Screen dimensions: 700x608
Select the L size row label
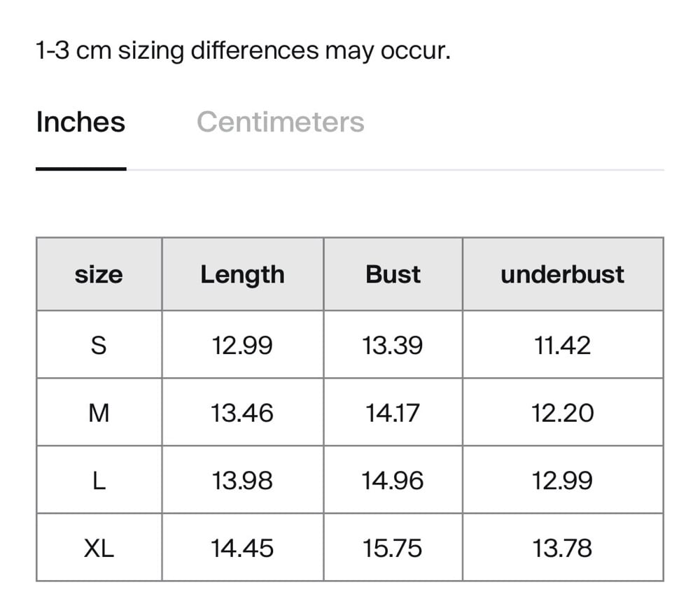click(99, 481)
